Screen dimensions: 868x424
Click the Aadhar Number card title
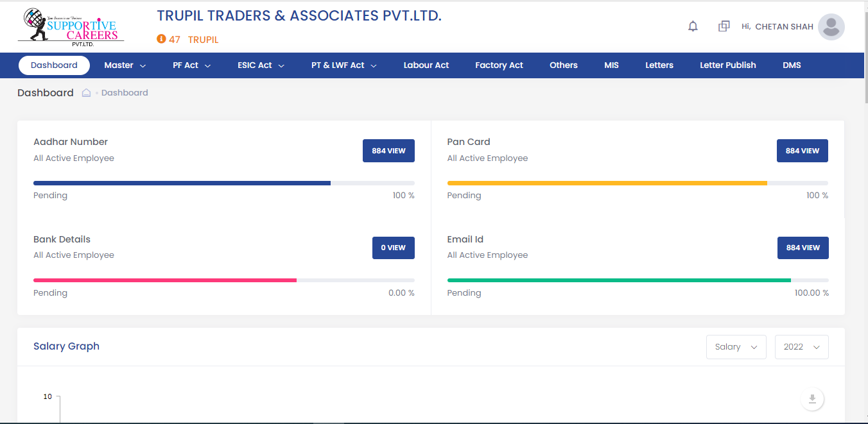click(x=71, y=142)
